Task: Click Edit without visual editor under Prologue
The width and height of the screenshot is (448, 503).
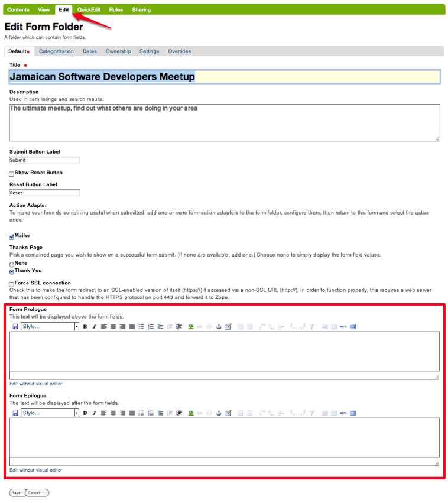Action: tap(35, 384)
